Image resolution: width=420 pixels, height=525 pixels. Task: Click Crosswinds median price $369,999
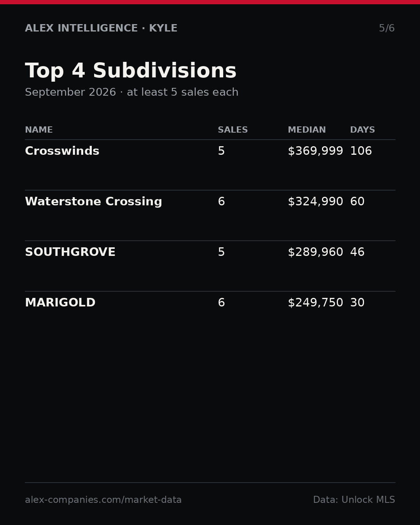pos(315,151)
